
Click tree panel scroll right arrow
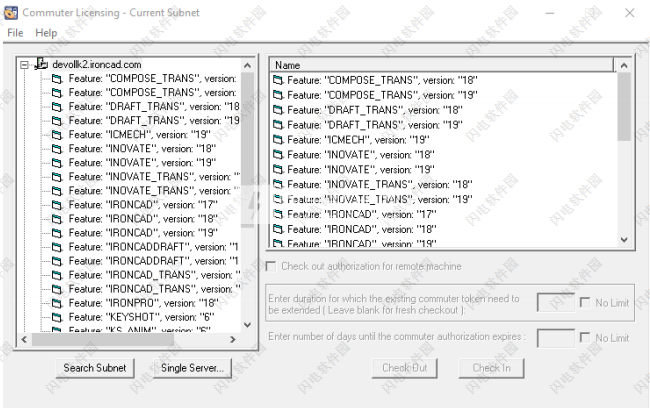click(233, 340)
